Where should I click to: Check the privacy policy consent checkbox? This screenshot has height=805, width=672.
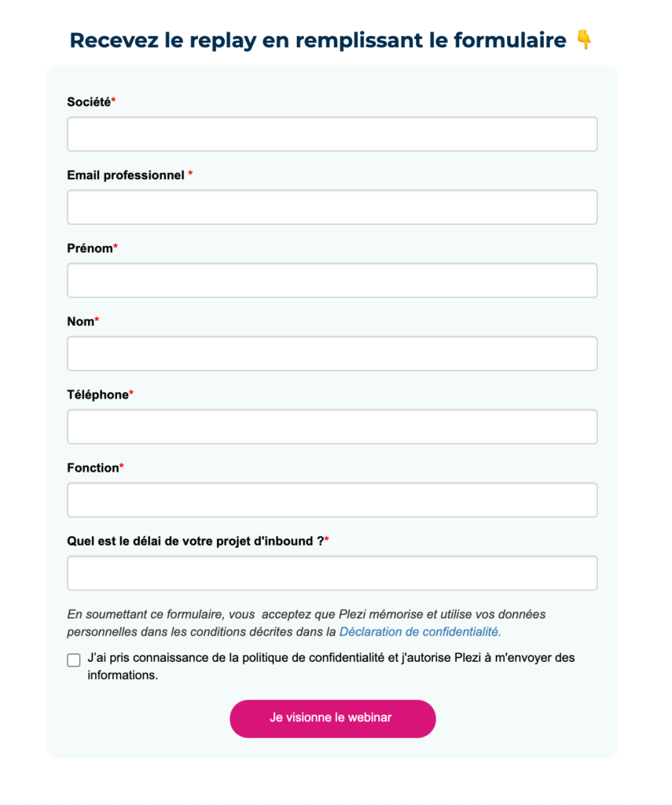[x=73, y=660]
